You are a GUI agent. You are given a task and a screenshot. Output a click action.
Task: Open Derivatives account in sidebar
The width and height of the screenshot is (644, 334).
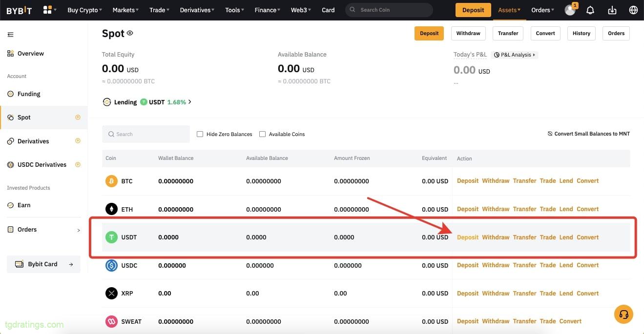click(x=33, y=141)
